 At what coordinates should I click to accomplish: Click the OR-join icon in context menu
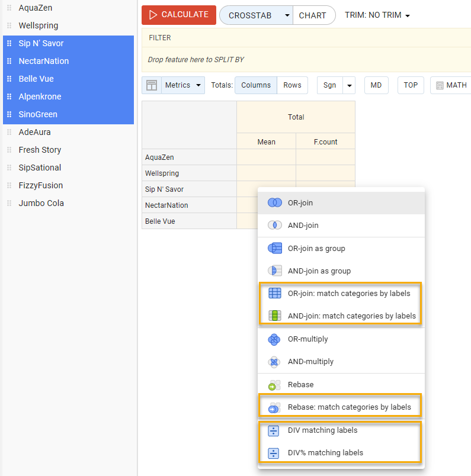pyautogui.click(x=274, y=202)
